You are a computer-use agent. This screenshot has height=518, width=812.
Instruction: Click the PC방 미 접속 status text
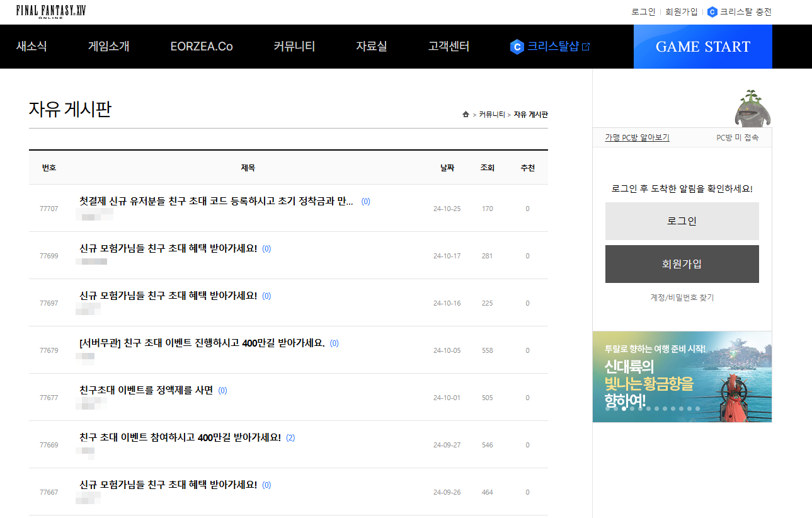pos(738,137)
